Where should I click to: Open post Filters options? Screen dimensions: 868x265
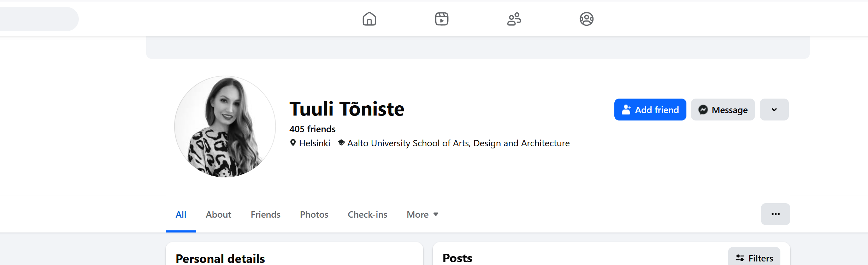point(754,258)
